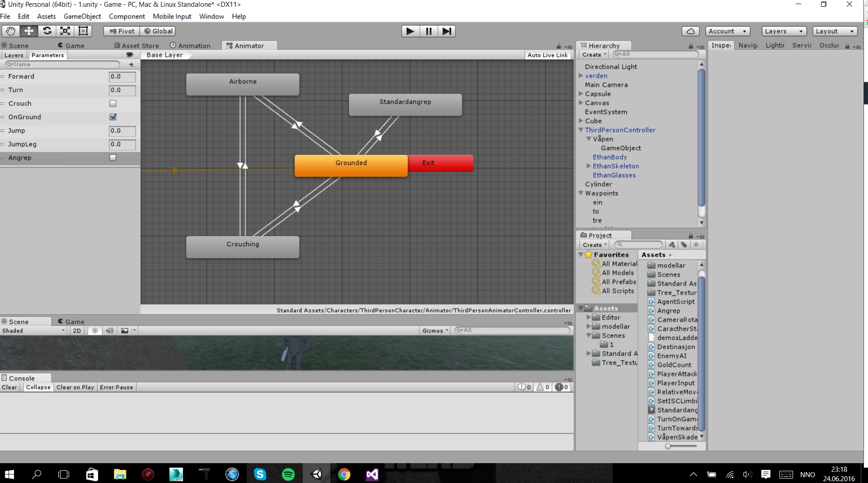
Task: Uncheck the OnGround parameter checkbox
Action: point(113,117)
